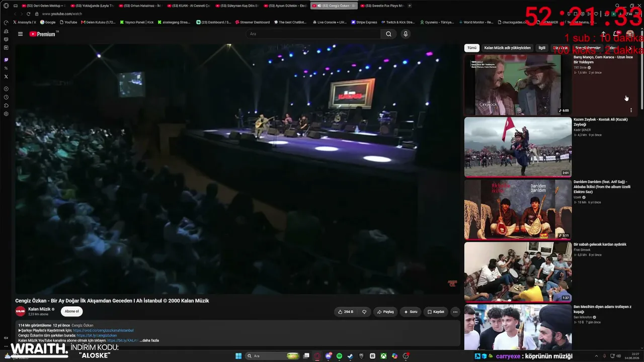This screenshot has height=362, width=644.
Task: Expand description with '...daha fazla'
Action: [x=149, y=340]
